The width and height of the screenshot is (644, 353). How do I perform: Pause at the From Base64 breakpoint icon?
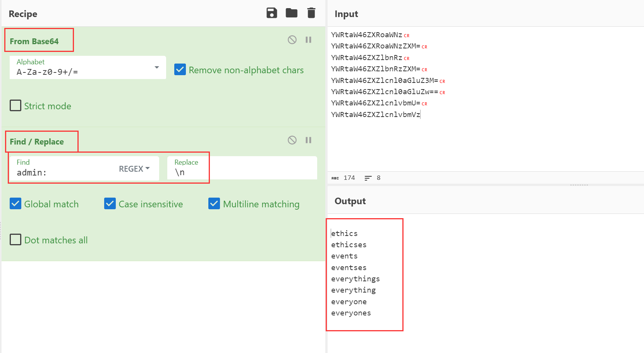tap(308, 40)
